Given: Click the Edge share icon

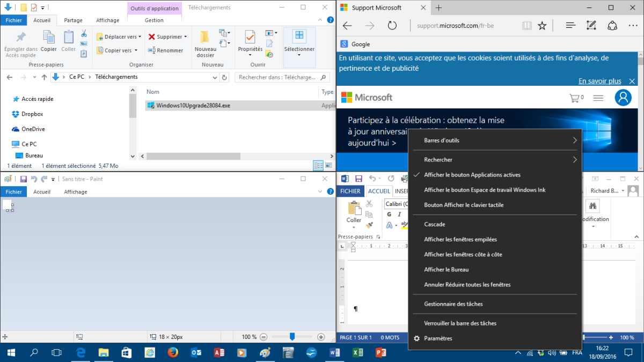Looking at the screenshot, I should (612, 25).
